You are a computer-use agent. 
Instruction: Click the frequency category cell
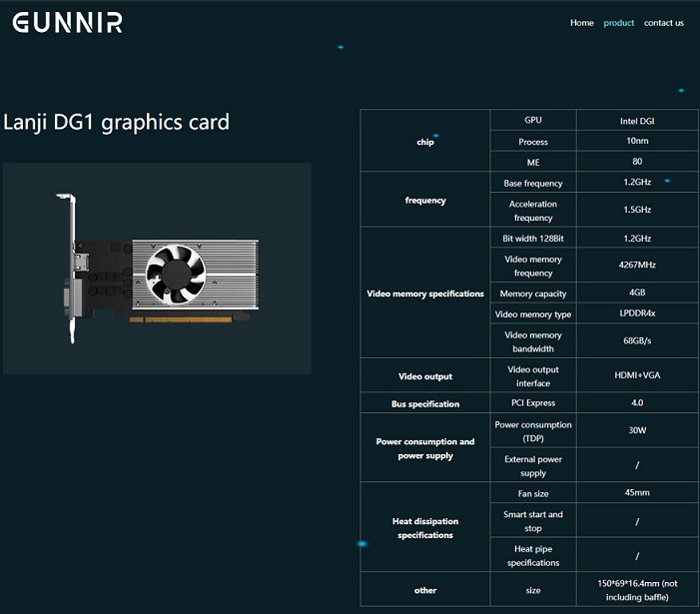[x=425, y=200]
